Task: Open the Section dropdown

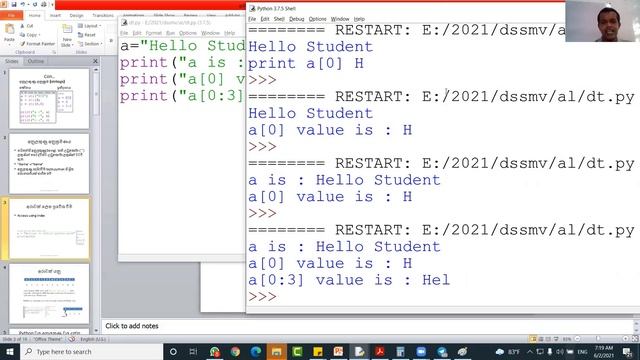Action: tap(90, 44)
